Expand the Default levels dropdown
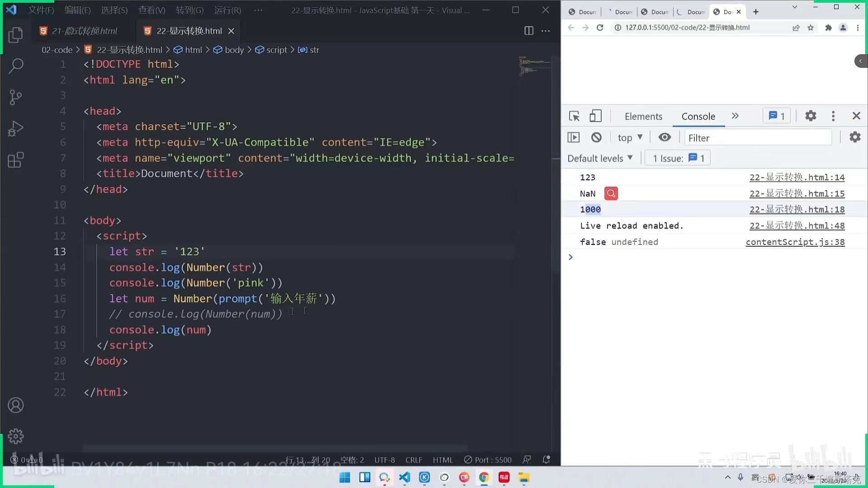The width and height of the screenshot is (868, 488). [600, 158]
